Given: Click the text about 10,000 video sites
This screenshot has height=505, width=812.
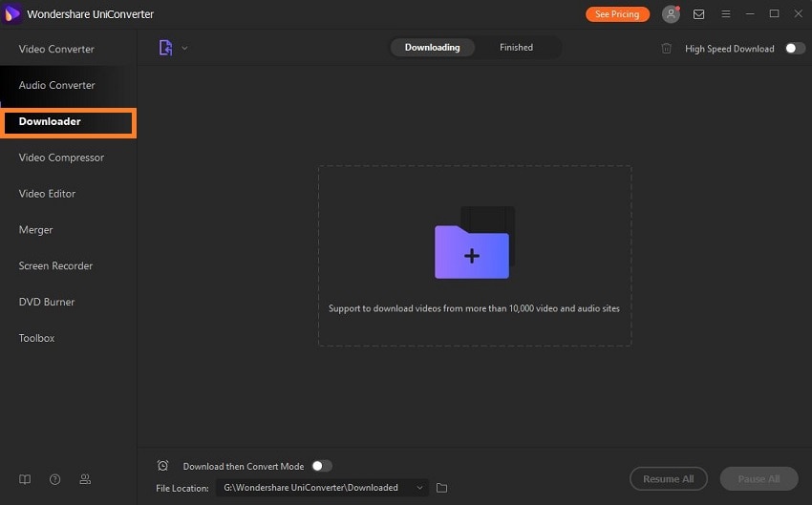Looking at the screenshot, I should 474,308.
